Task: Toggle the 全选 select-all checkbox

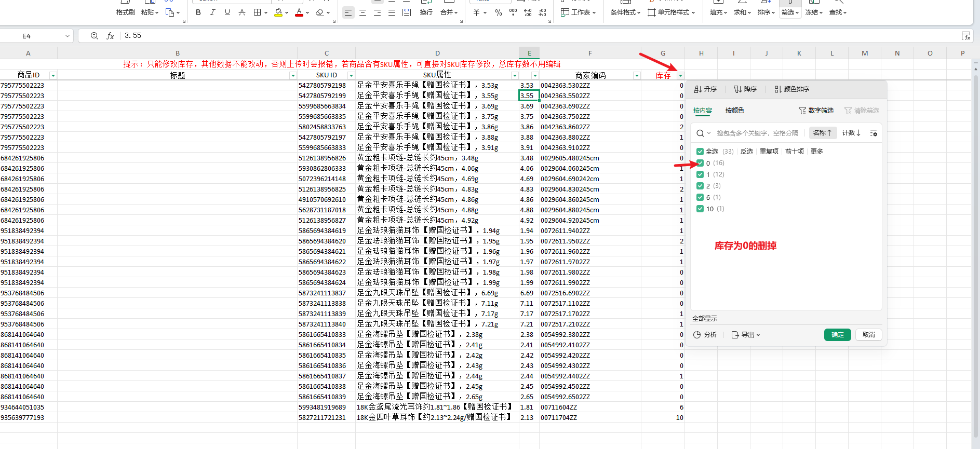Action: tap(700, 152)
